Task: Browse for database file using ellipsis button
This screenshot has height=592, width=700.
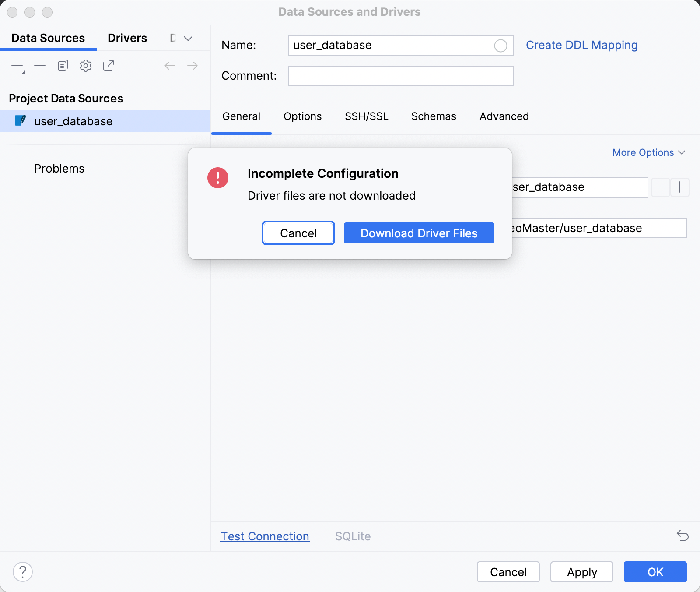Action: pos(660,187)
